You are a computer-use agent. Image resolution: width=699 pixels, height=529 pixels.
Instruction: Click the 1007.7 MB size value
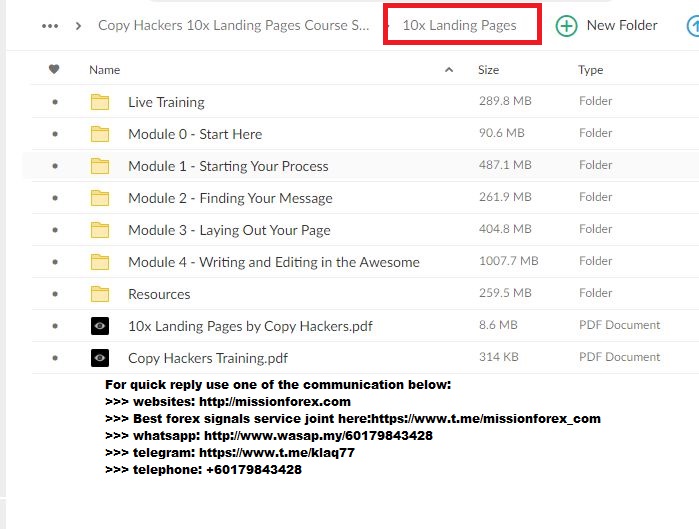point(509,261)
